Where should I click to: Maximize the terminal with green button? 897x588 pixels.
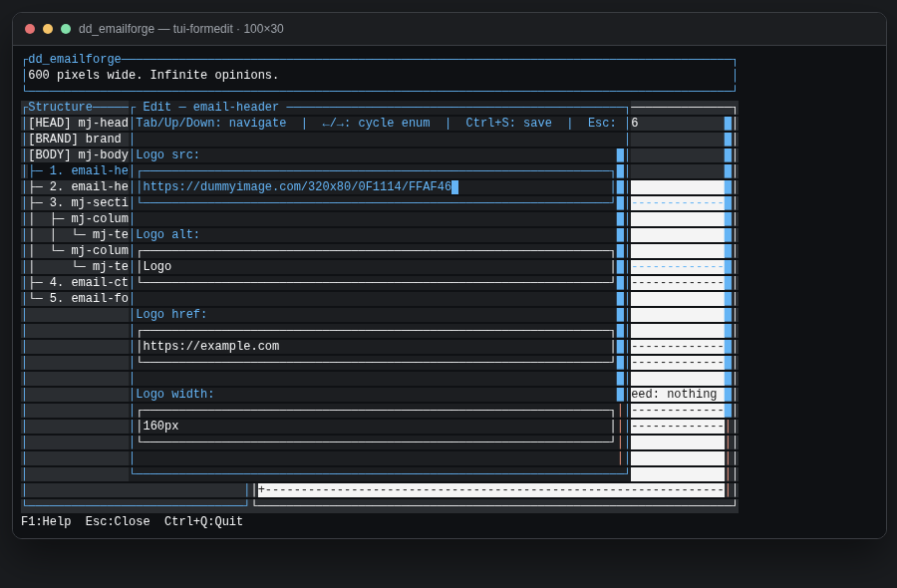pyautogui.click(x=66, y=29)
